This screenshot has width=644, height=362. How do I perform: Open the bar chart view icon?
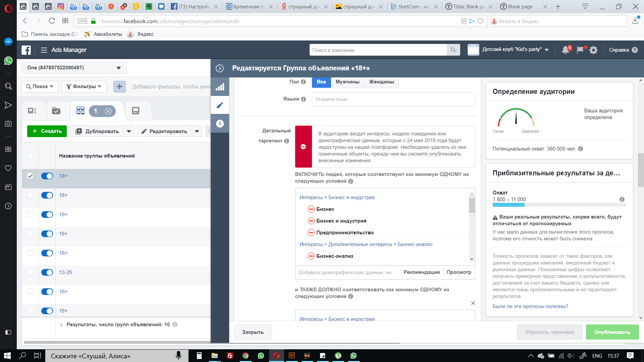220,87
